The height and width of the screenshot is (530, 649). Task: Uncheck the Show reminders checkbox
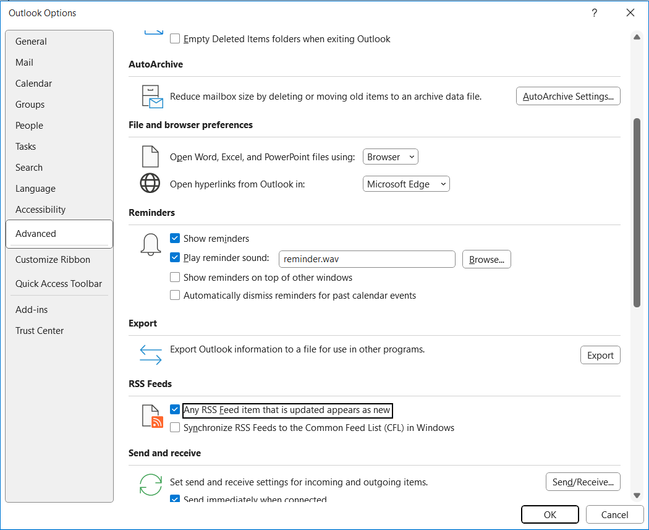click(x=175, y=239)
